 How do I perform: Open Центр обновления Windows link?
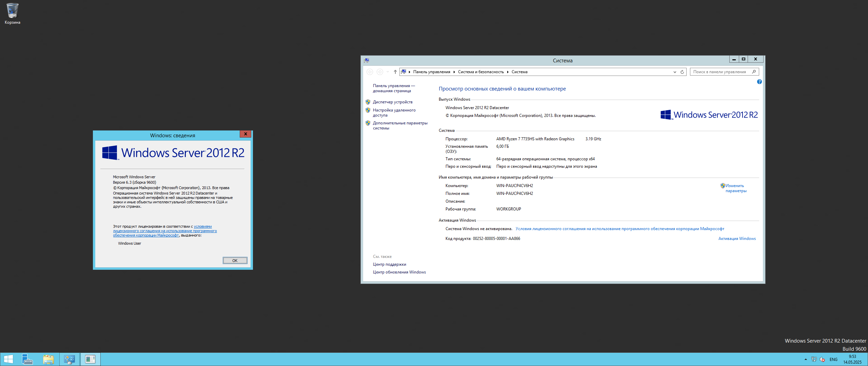pyautogui.click(x=399, y=272)
